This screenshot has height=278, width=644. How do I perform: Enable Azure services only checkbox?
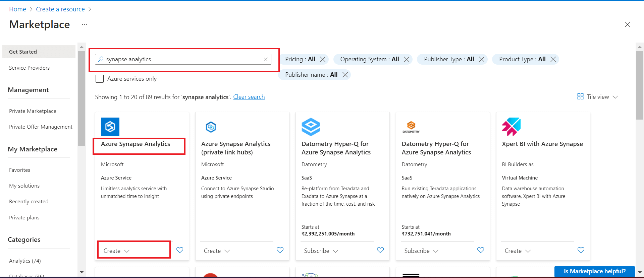click(x=100, y=79)
